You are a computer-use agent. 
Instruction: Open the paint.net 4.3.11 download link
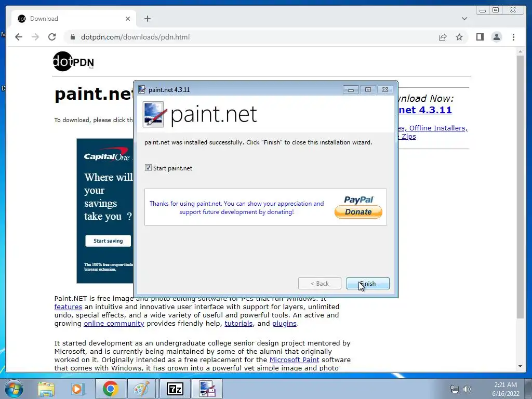pyautogui.click(x=425, y=110)
